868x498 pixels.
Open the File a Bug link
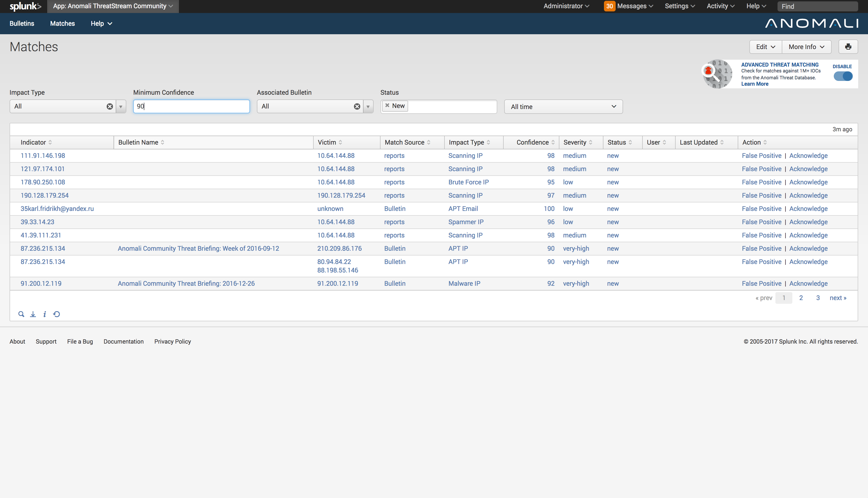coord(80,341)
